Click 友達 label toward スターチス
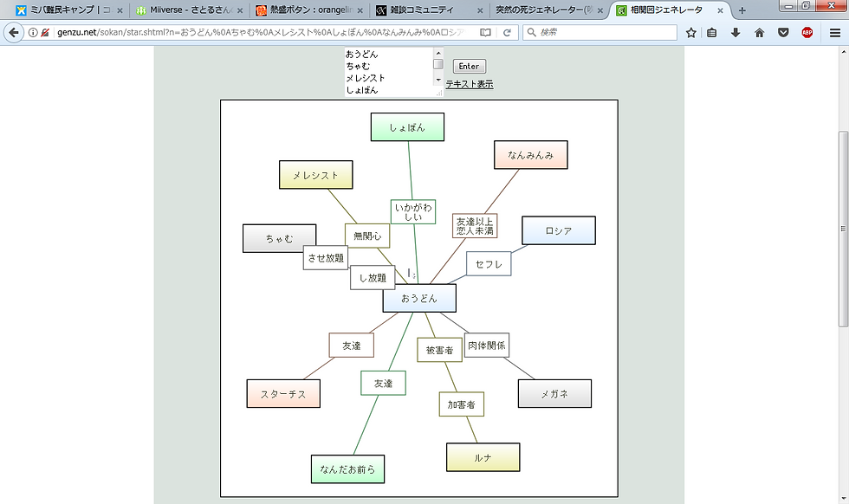The width and height of the screenshot is (849, 504). pos(352,346)
